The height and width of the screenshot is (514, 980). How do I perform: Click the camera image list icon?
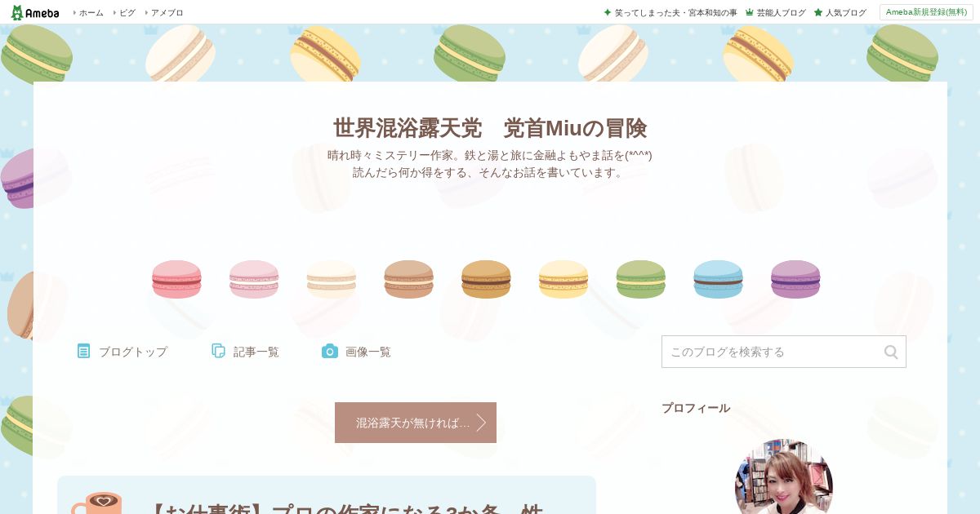pyautogui.click(x=330, y=351)
